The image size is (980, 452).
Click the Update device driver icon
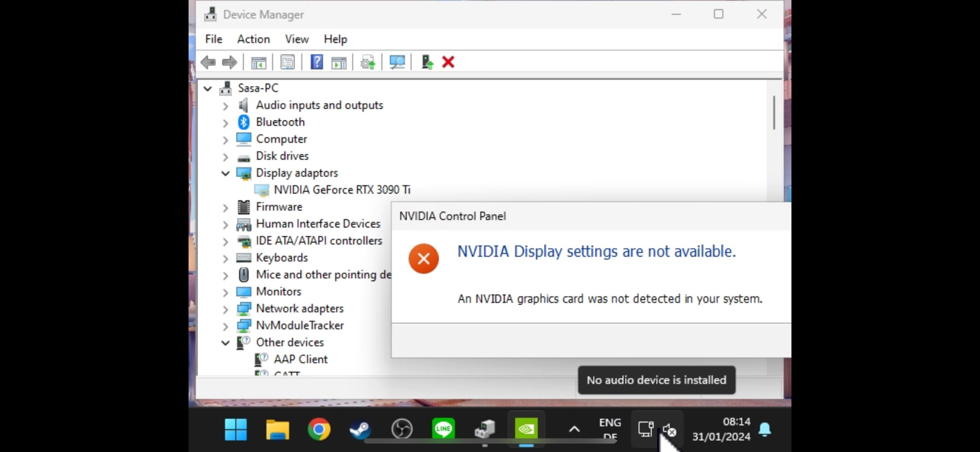click(x=368, y=62)
